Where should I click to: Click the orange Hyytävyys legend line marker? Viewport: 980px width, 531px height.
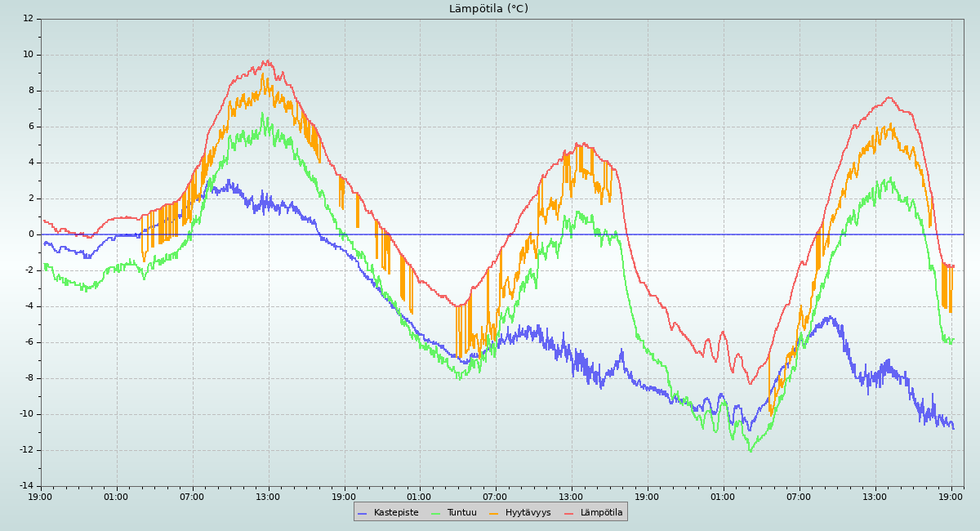(493, 513)
